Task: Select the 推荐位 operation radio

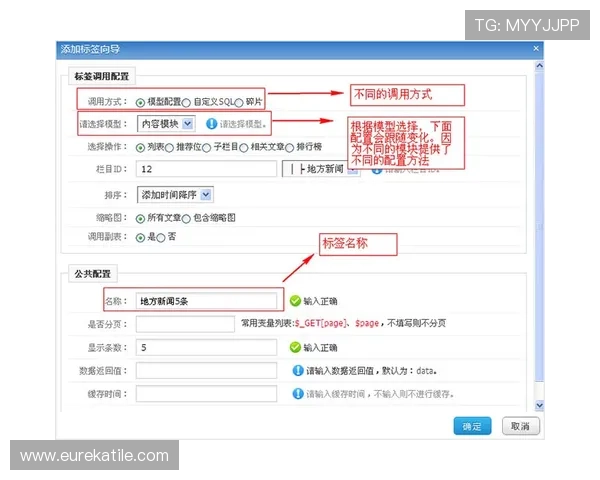Action: 169,147
